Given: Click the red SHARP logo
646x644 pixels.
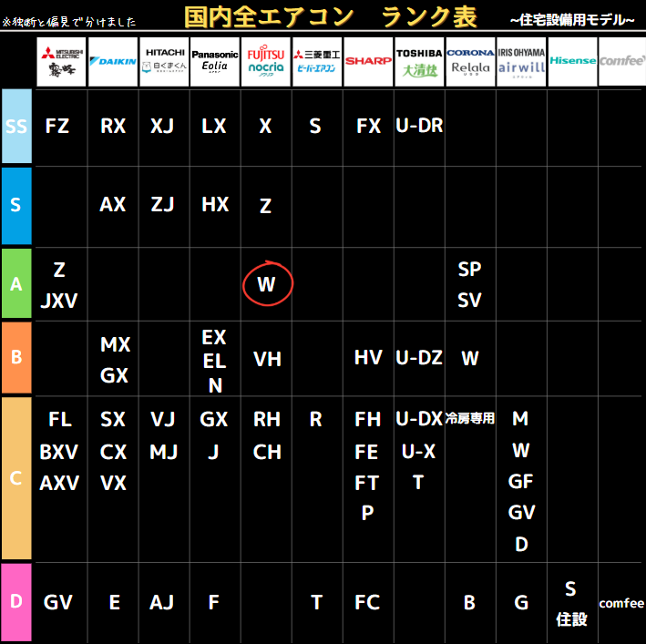Looking at the screenshot, I should tap(368, 62).
